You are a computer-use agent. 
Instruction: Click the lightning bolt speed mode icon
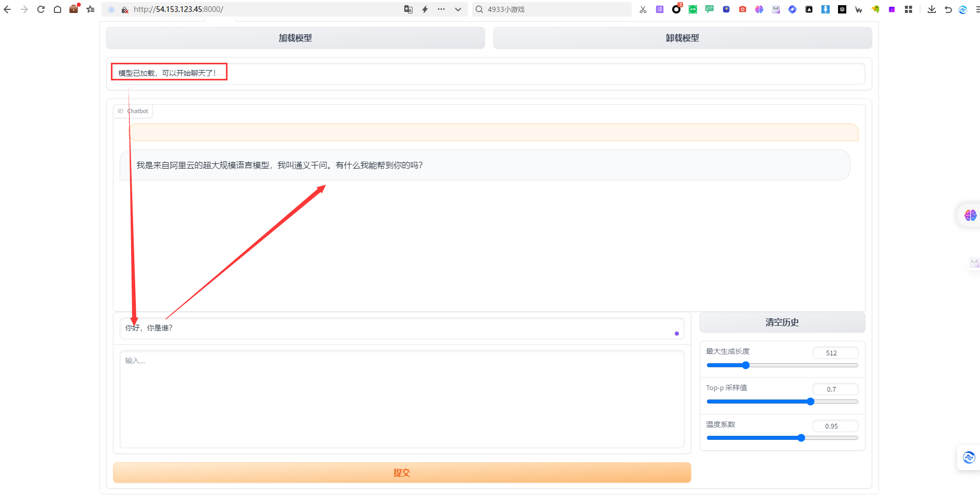(x=425, y=9)
